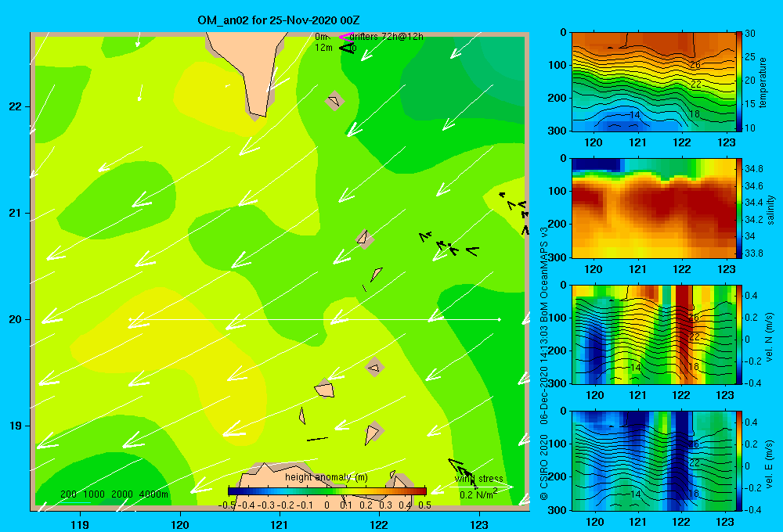Click the western endpoint of the 20°N section line
This screenshot has height=532, width=783.
[x=130, y=319]
